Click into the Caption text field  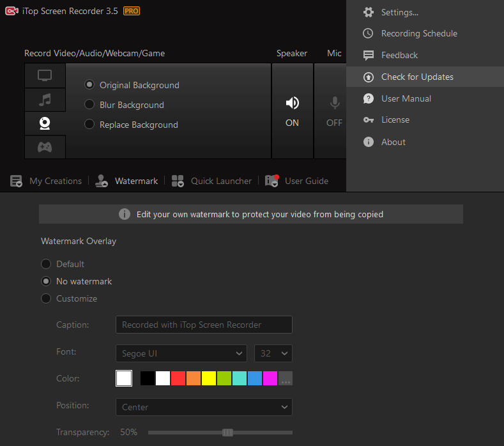[204, 325]
